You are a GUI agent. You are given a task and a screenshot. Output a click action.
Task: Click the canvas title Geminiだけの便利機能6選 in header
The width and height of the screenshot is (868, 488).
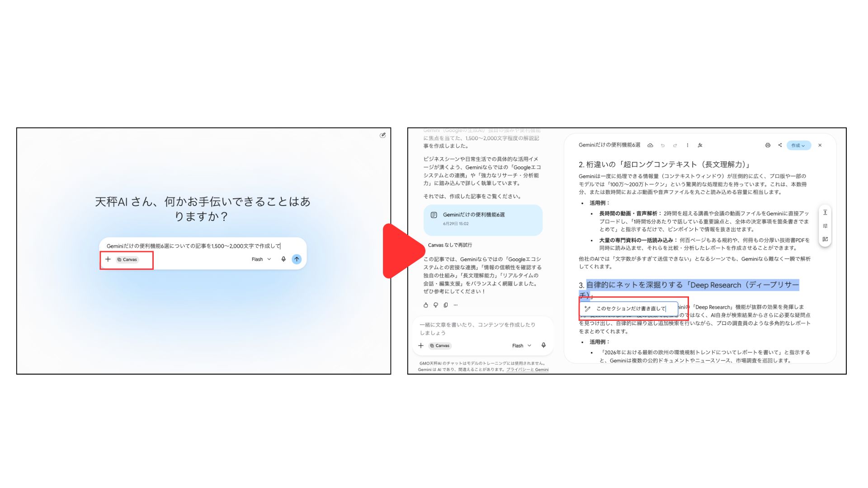(x=609, y=145)
